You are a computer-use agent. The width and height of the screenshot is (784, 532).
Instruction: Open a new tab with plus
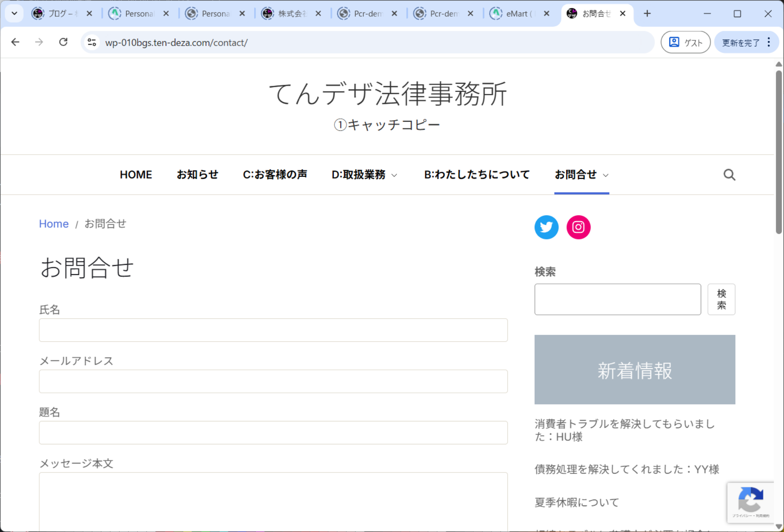click(647, 13)
